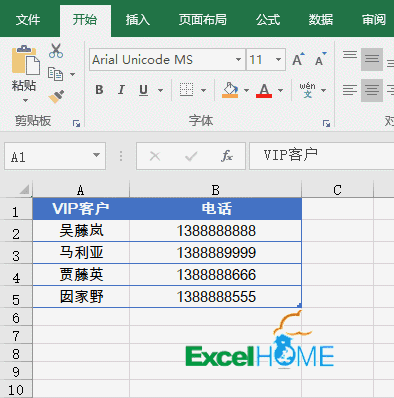
Task: Click the Paste clipboard icon
Action: point(26,60)
